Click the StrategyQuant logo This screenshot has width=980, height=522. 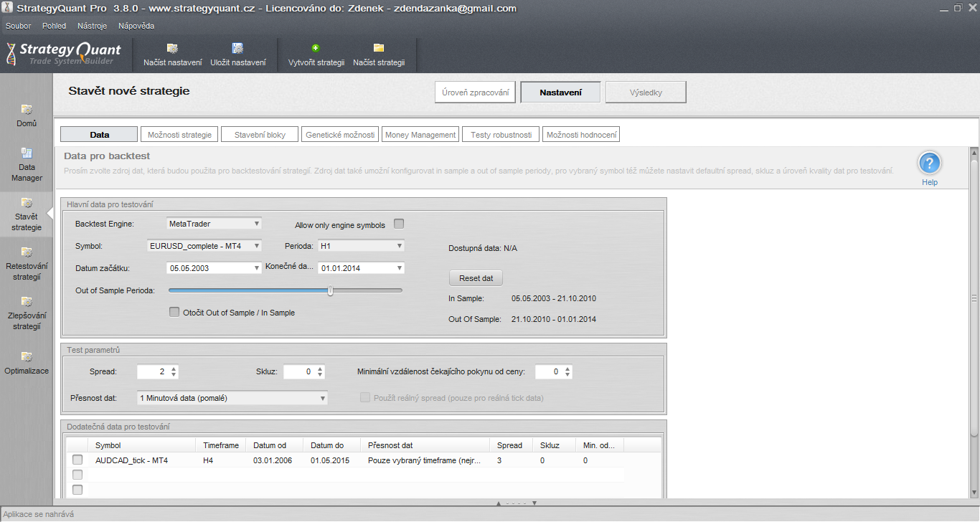[x=63, y=54]
